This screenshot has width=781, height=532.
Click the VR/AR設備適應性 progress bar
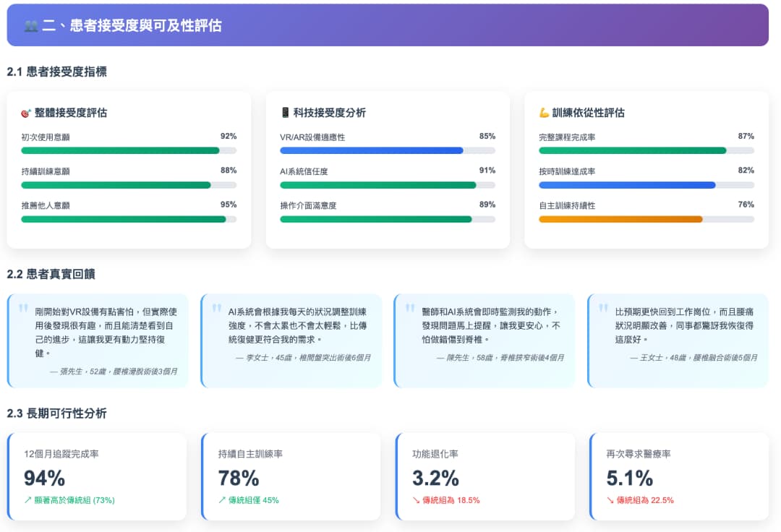pos(388,151)
